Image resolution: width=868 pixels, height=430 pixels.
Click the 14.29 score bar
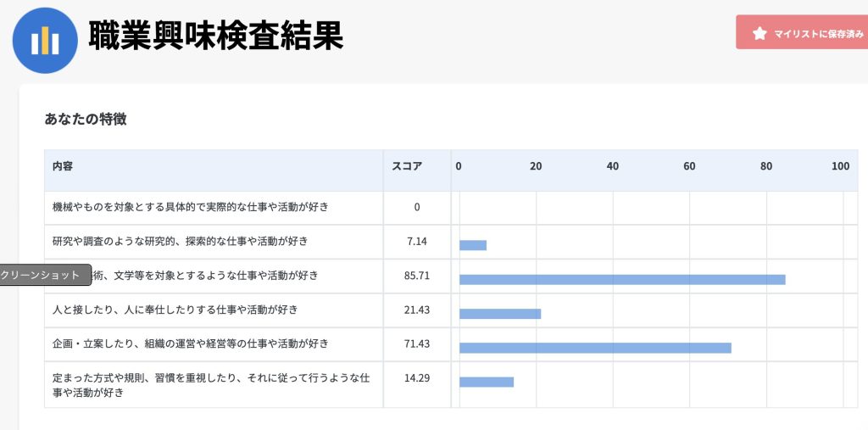click(x=486, y=382)
